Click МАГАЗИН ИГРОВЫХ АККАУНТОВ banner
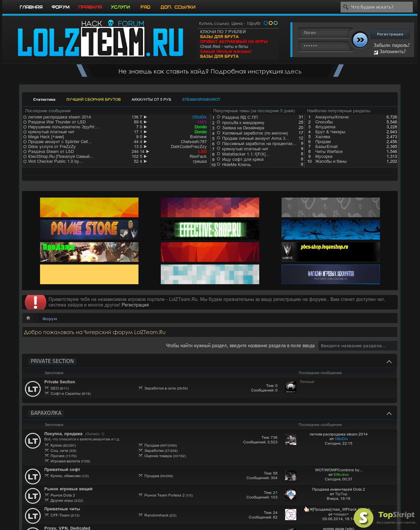The image size is (420, 530). 331,274
